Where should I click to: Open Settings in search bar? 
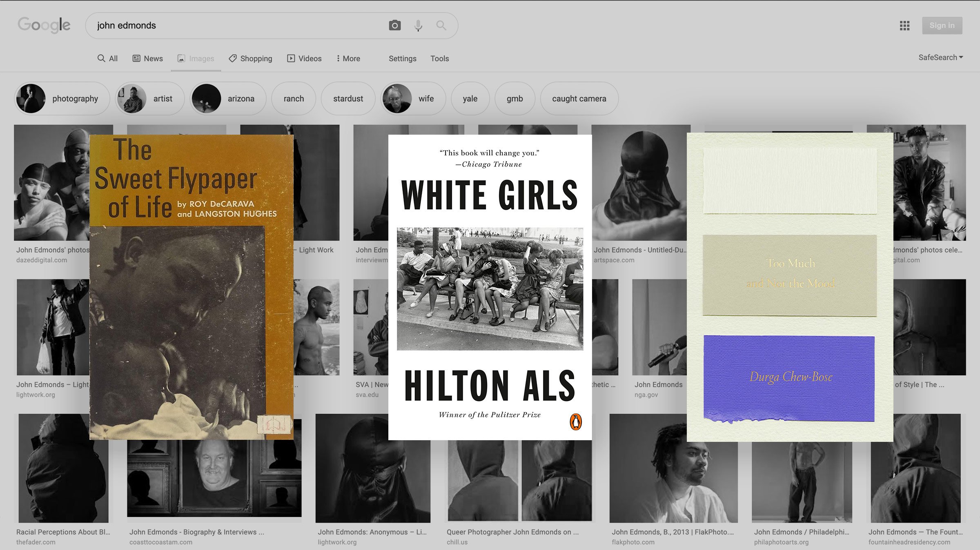(x=402, y=58)
